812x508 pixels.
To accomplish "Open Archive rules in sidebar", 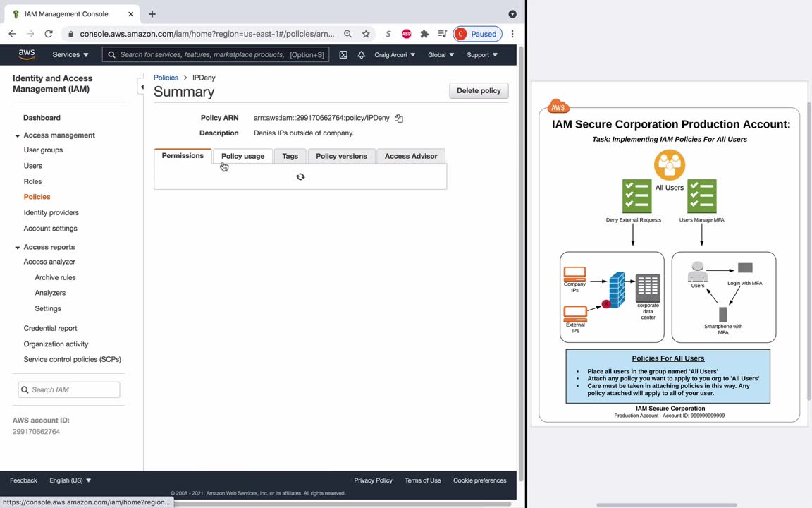I will [x=55, y=277].
